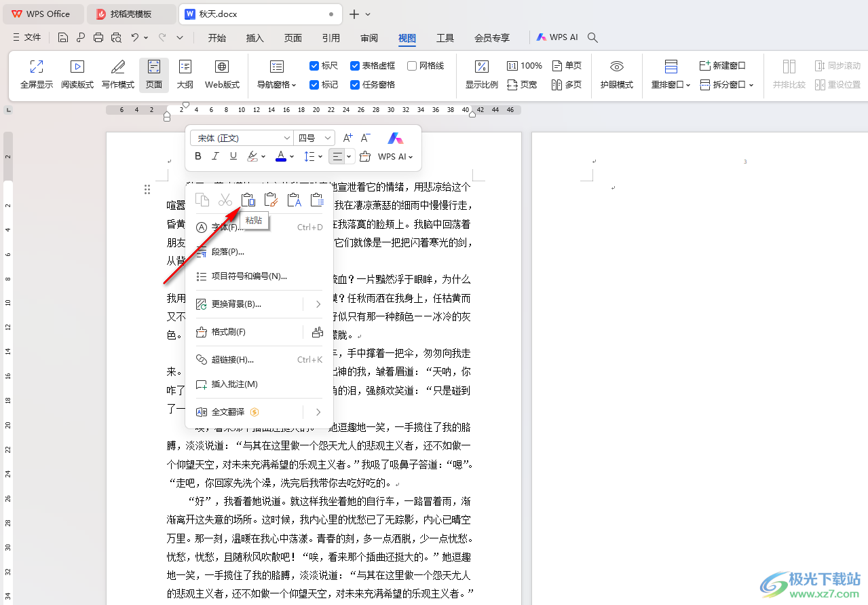868x605 pixels.
Task: Click the New Window (新建窗口) button
Action: [723, 66]
